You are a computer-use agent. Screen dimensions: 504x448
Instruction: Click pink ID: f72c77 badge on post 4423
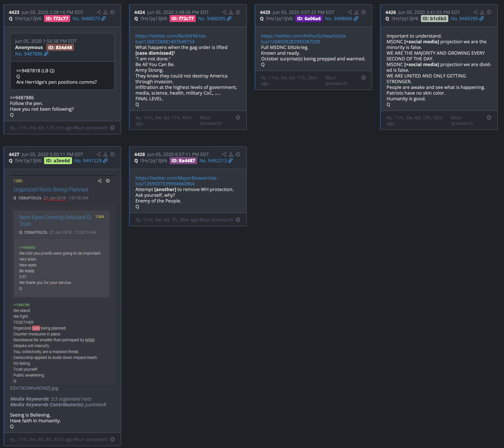pyautogui.click(x=57, y=18)
